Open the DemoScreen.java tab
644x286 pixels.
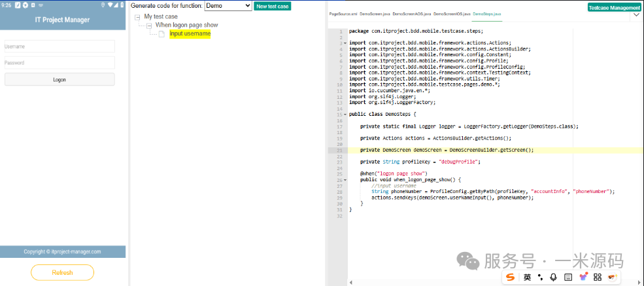(375, 14)
